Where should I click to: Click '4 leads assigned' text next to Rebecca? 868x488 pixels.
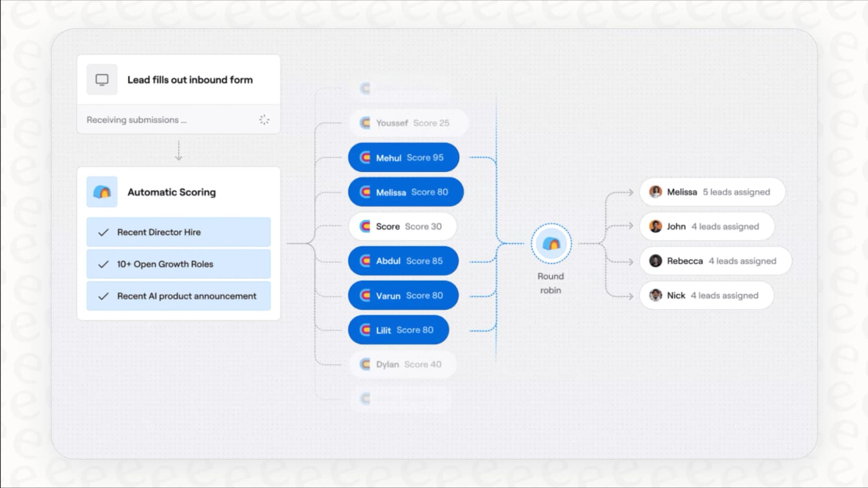[742, 261]
